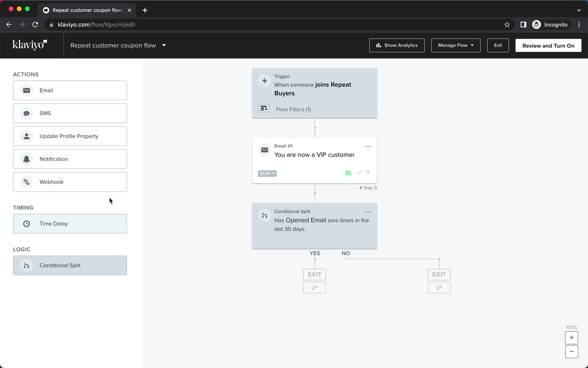Click the three-dot menu on Conditional Split
This screenshot has height=368, width=588.
(x=368, y=212)
